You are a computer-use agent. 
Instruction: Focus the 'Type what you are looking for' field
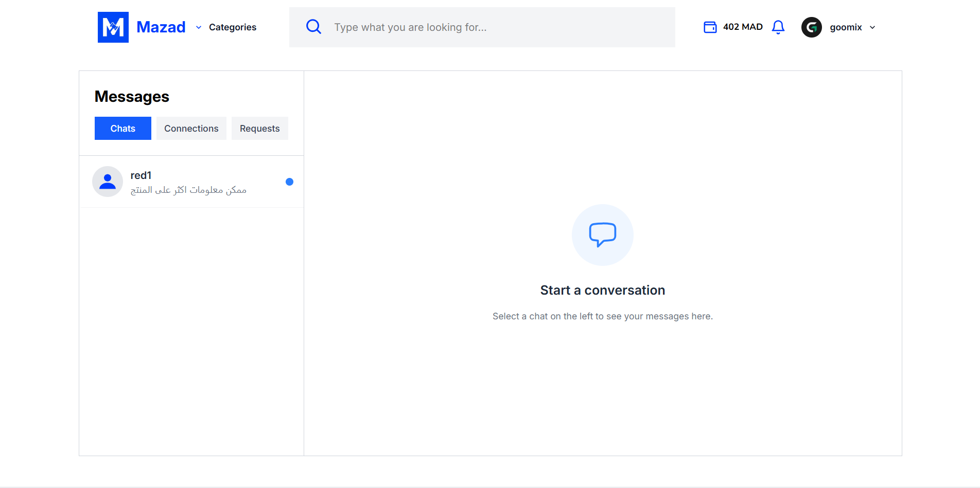point(482,27)
